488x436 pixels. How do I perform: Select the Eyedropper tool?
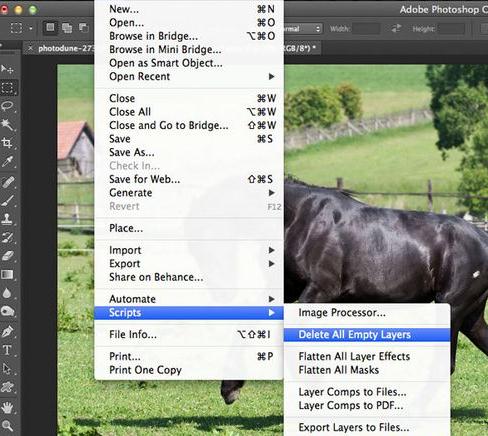7,161
